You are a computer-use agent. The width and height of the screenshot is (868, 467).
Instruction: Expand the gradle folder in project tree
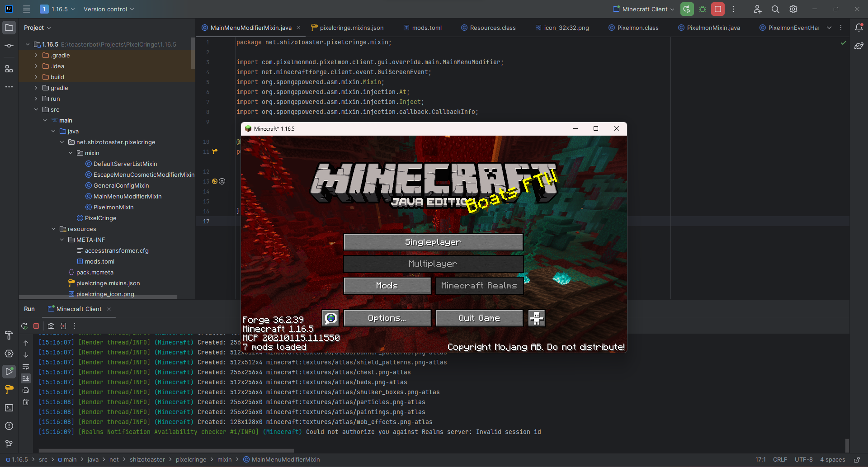point(36,88)
